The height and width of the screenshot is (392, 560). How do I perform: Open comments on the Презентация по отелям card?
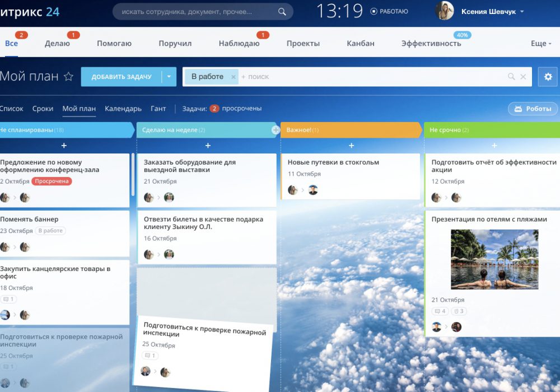(440, 311)
